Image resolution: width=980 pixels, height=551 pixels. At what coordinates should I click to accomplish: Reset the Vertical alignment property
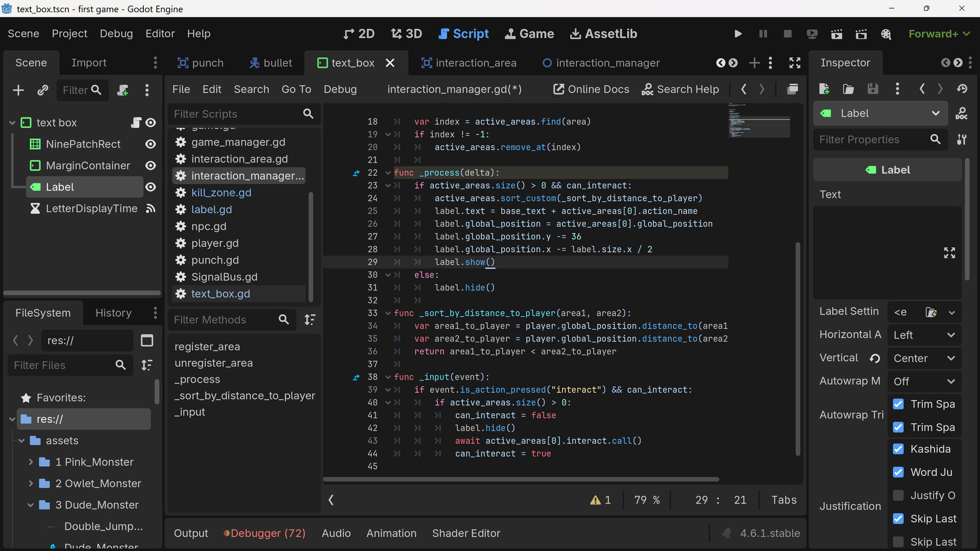(x=874, y=358)
